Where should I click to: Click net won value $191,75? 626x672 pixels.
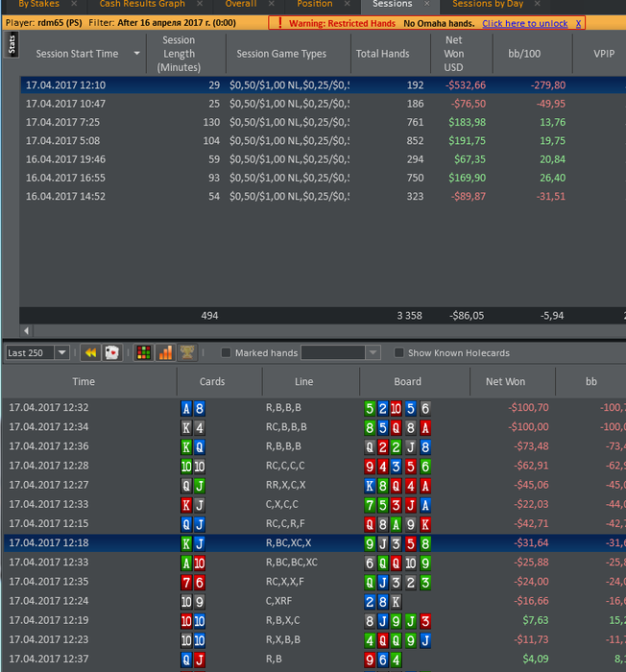click(x=467, y=140)
